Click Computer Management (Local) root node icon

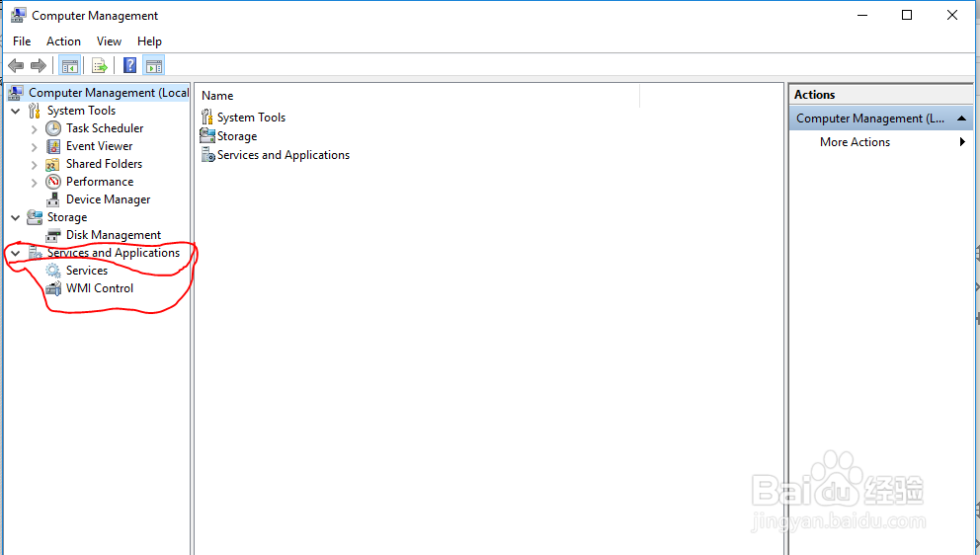click(16, 93)
